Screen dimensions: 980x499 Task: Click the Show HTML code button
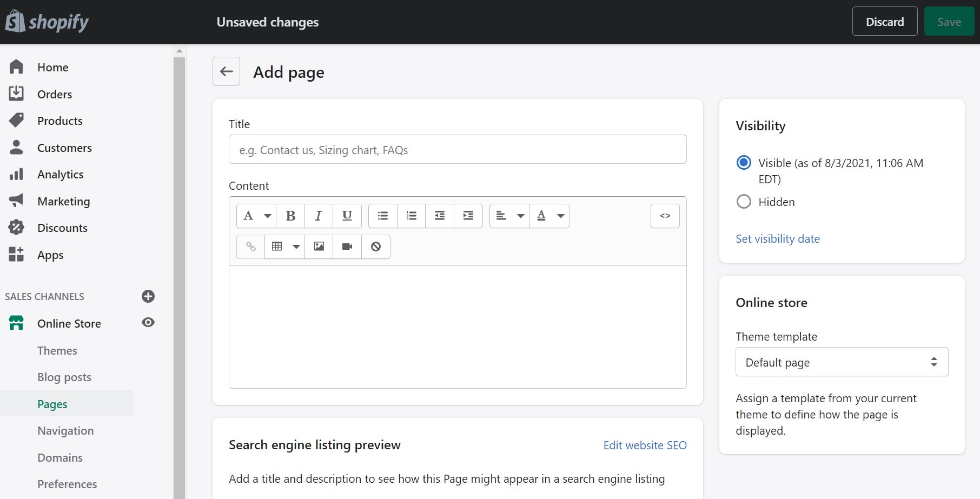(x=665, y=216)
